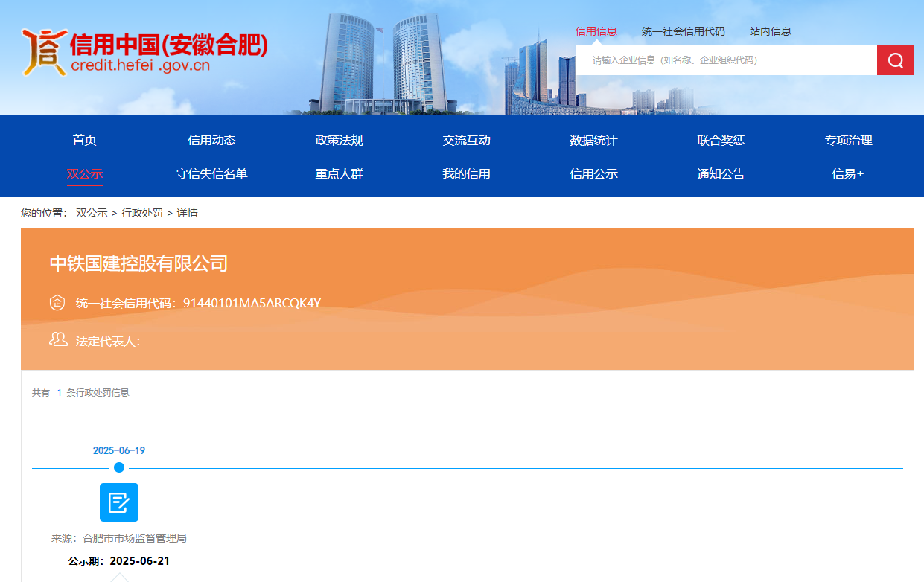The image size is (924, 582).
Task: Open 守信失信名单 in navigation
Action: point(212,174)
